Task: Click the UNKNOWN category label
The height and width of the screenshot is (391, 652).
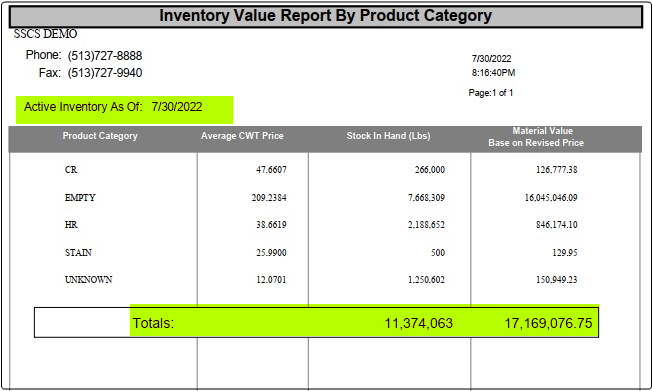Action: [x=89, y=280]
